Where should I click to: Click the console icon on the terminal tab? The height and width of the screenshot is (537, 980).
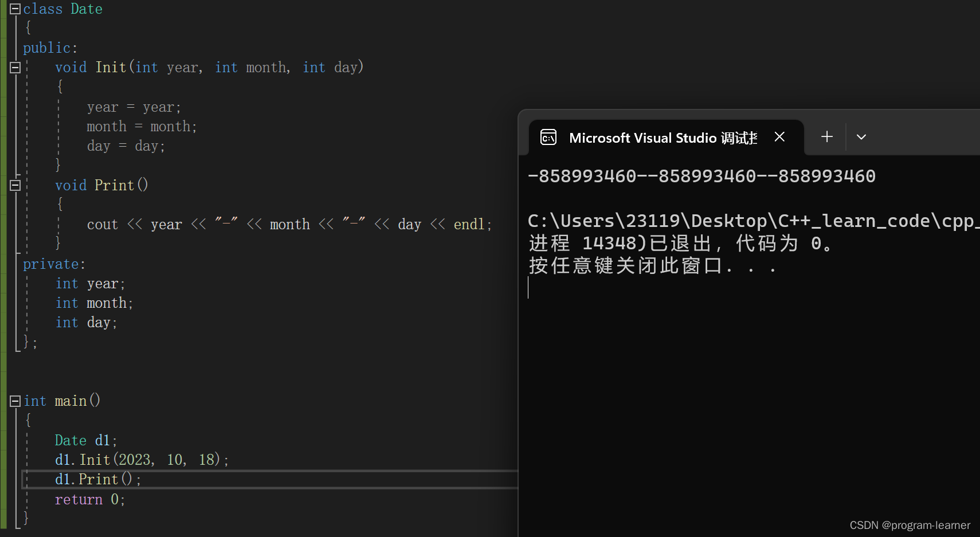[x=548, y=138]
